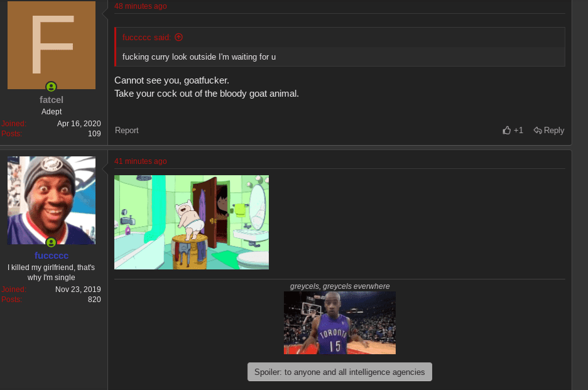The height and width of the screenshot is (390, 588).
Task: Click fatcel's letter 'F' avatar icon
Action: tap(51, 45)
